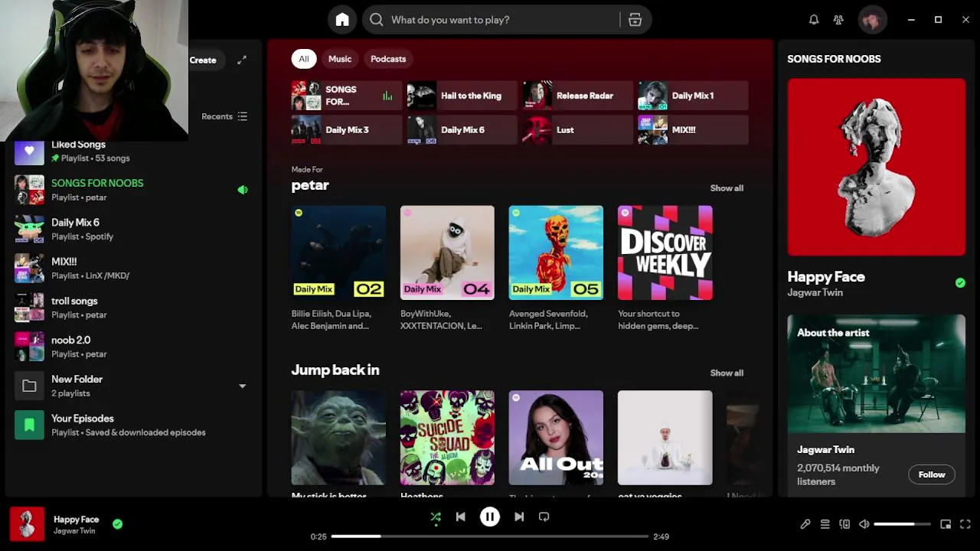980x551 pixels.
Task: Open Daily Mix 04 card
Action: click(447, 269)
